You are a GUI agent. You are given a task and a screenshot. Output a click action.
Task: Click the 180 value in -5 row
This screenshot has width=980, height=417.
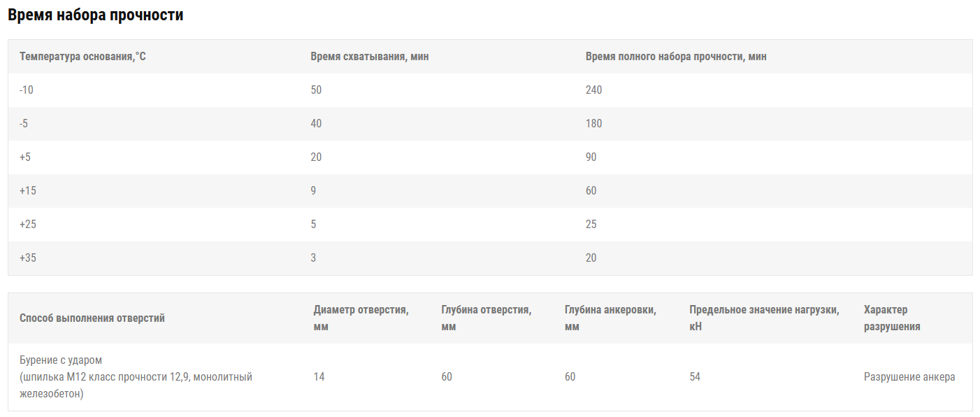click(593, 124)
